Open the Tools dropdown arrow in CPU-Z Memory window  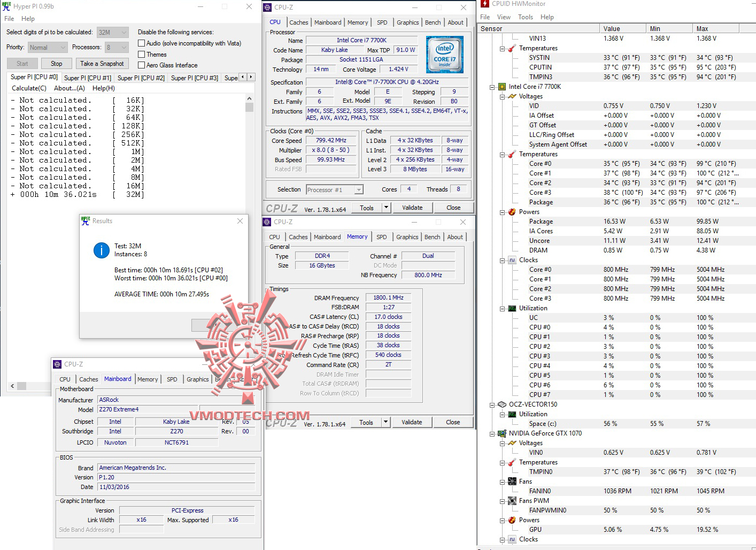tap(385, 422)
